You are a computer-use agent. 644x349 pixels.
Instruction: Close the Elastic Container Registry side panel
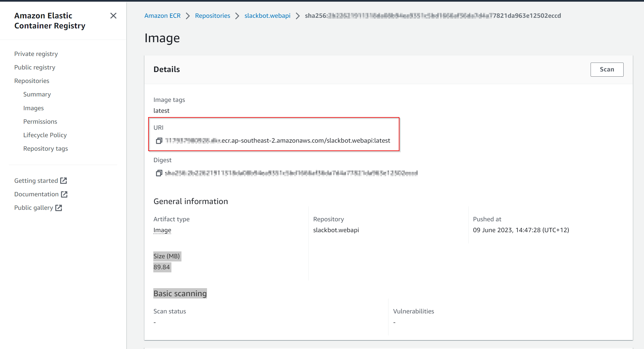click(x=113, y=16)
